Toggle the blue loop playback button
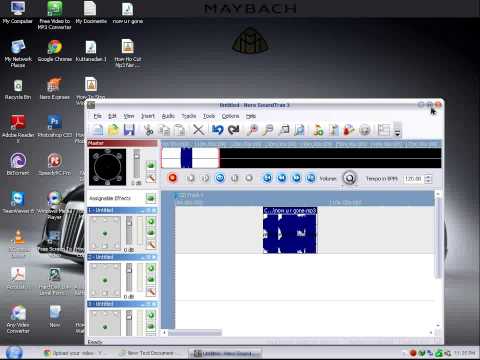Viewport: 480px width, 360px height. [x=220, y=178]
